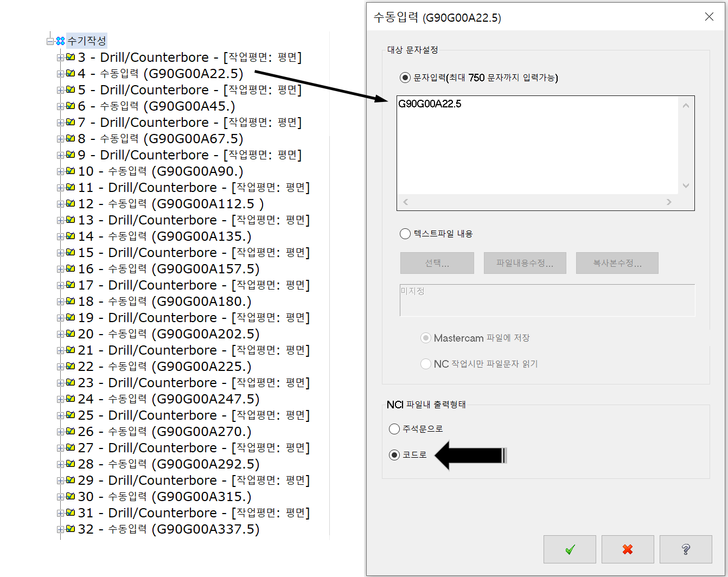The width and height of the screenshot is (728, 577).
Task: Choose 주석문으로 output format
Action: [x=394, y=429]
